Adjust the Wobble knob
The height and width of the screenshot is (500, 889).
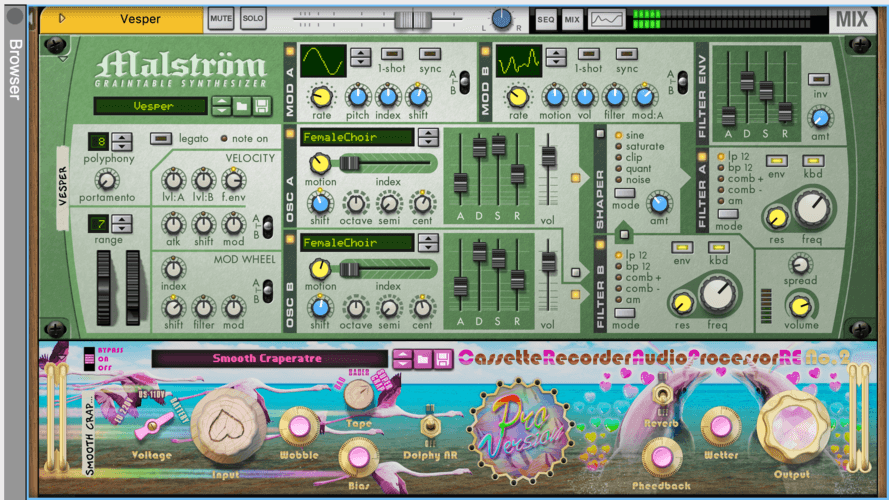(x=299, y=426)
